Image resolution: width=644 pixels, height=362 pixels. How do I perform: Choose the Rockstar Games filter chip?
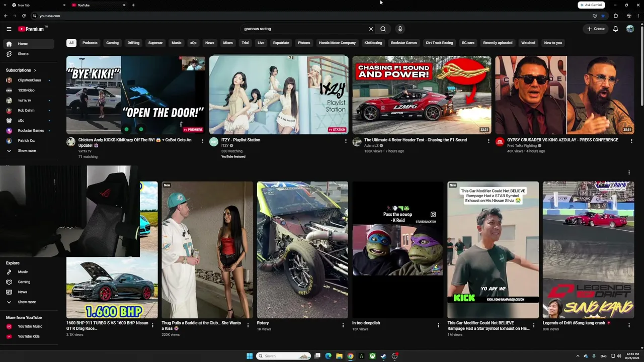tap(404, 43)
